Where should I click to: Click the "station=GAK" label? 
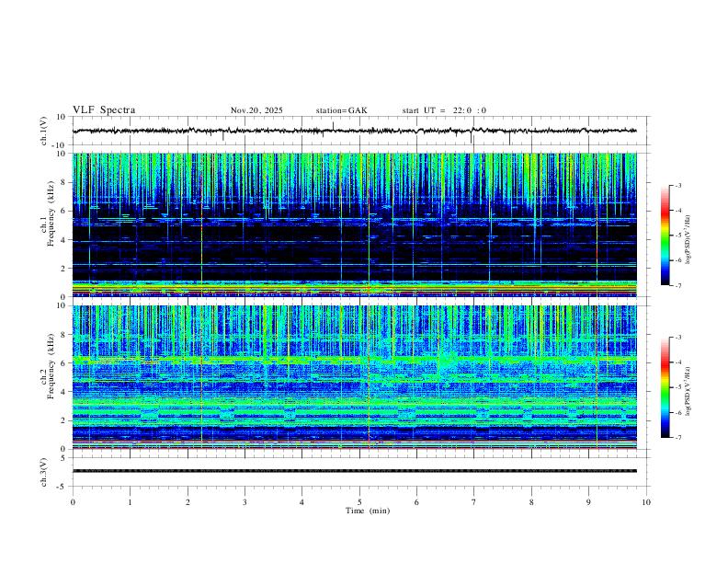[x=341, y=110]
